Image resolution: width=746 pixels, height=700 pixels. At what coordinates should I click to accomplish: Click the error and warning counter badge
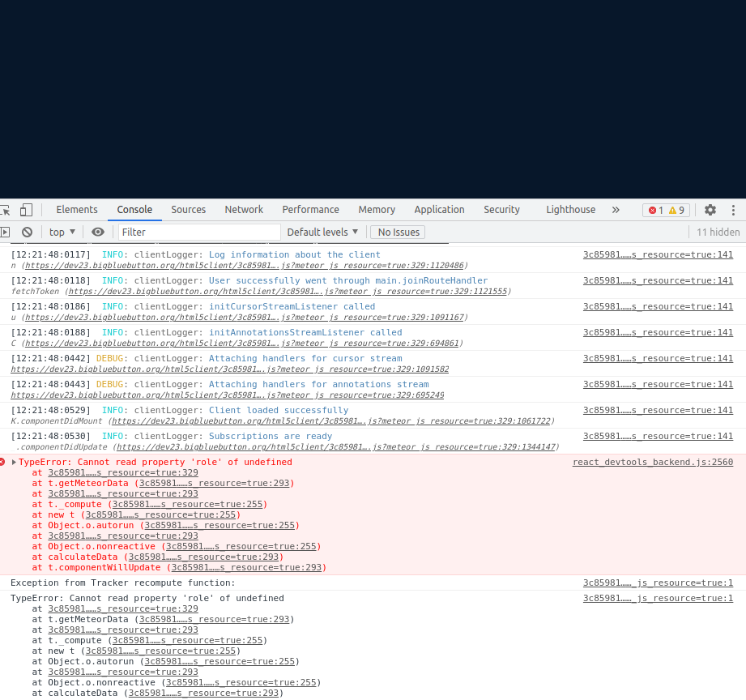[666, 210]
